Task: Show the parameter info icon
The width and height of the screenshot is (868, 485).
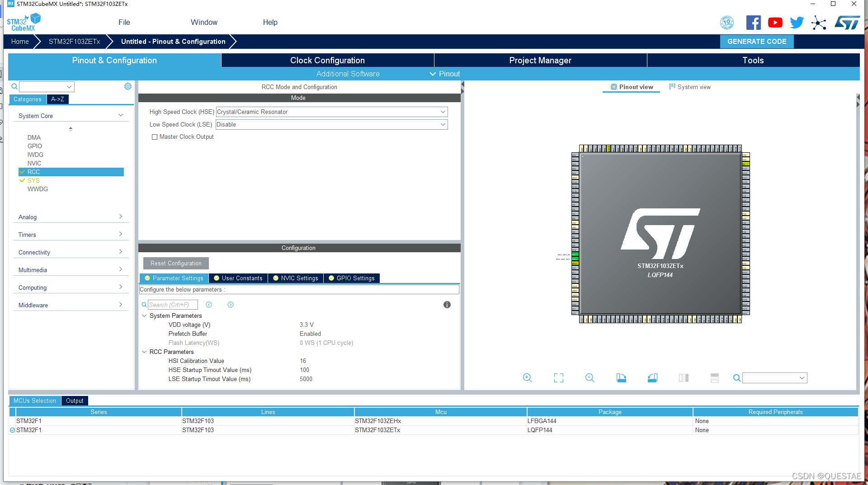Action: point(447,305)
